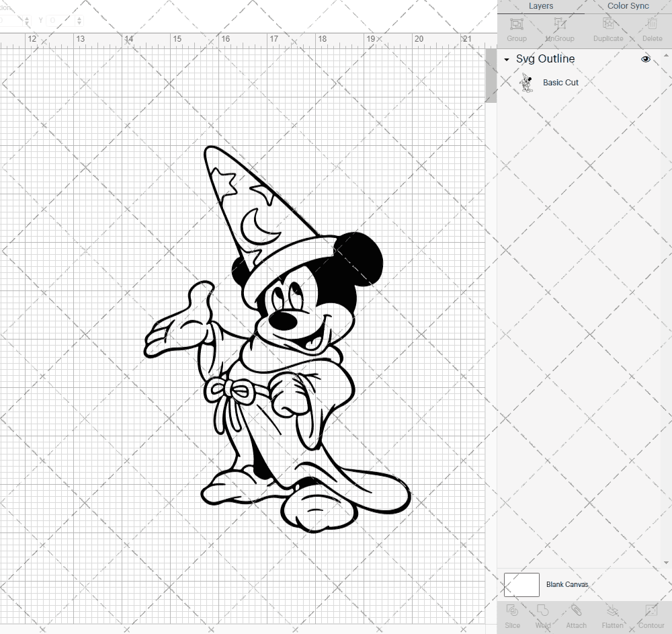The width and height of the screenshot is (672, 634).
Task: Switch to the Color Sync tab
Action: (x=628, y=6)
